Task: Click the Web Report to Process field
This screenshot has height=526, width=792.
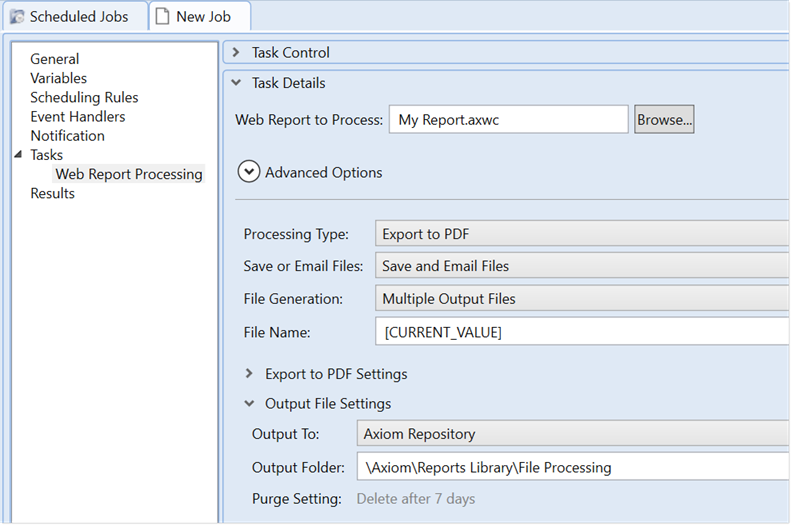Action: 508,120
